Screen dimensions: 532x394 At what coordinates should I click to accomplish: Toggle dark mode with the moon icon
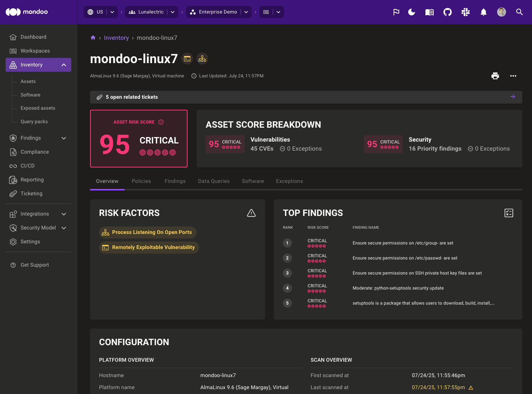(412, 12)
